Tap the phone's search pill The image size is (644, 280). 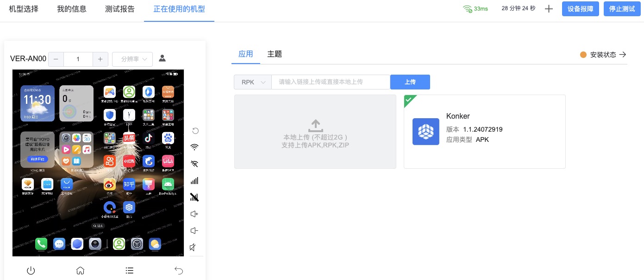coord(98,226)
